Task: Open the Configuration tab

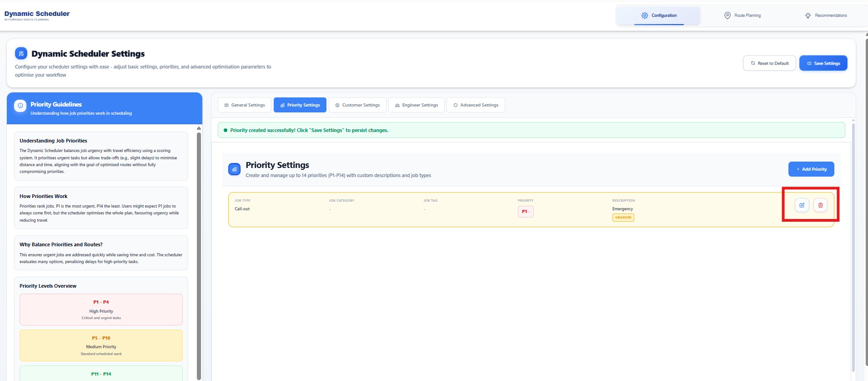Action: 658,15
